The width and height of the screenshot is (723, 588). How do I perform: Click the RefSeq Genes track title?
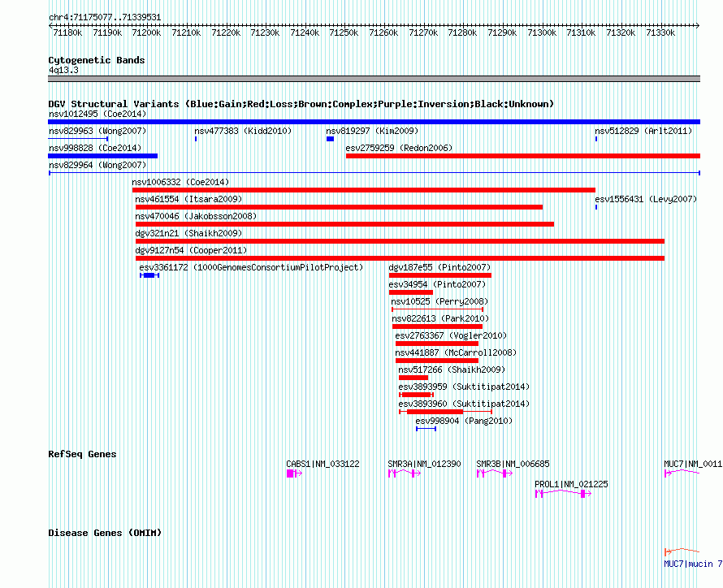point(82,454)
